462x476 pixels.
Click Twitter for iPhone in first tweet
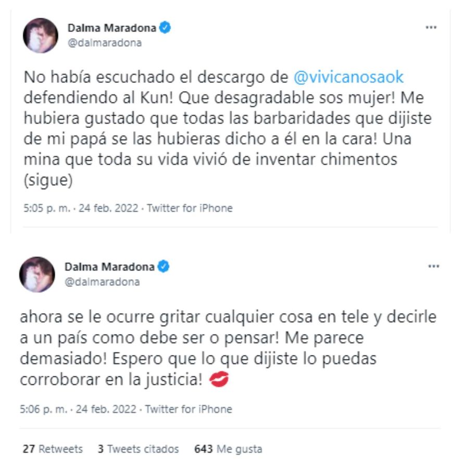[x=190, y=208]
